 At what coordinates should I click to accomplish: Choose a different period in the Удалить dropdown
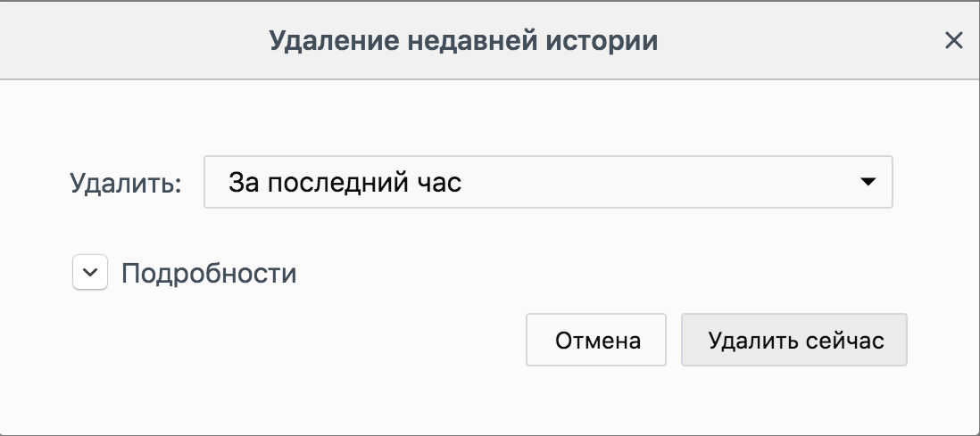548,183
